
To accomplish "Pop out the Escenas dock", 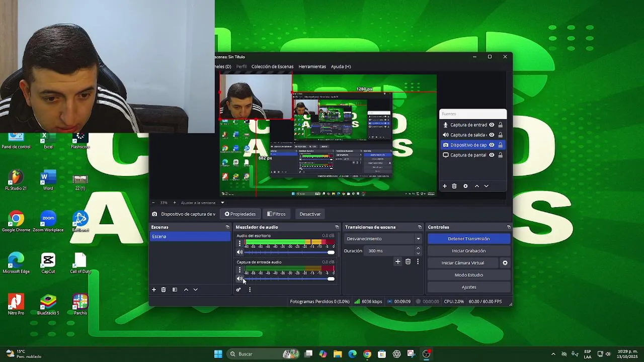I will [227, 227].
